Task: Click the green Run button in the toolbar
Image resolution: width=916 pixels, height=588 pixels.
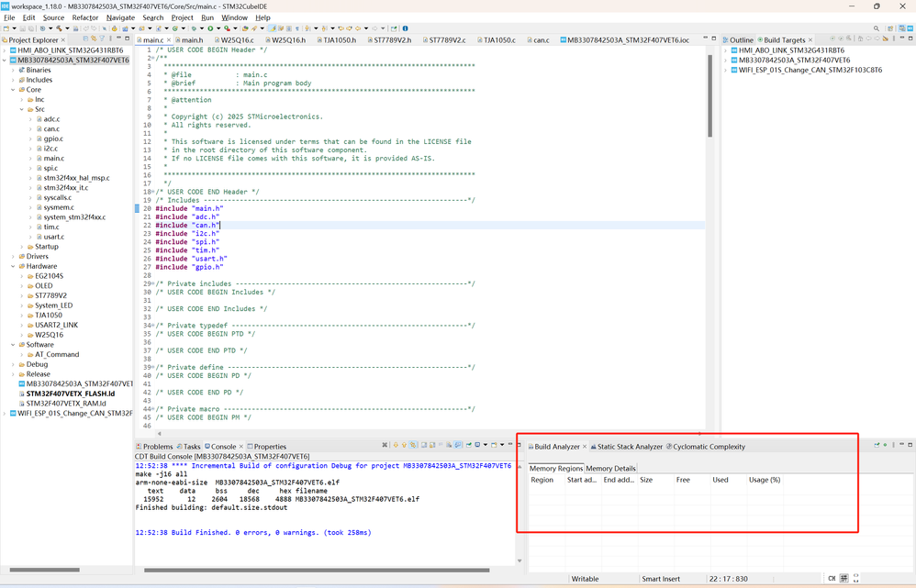Action: click(210, 28)
